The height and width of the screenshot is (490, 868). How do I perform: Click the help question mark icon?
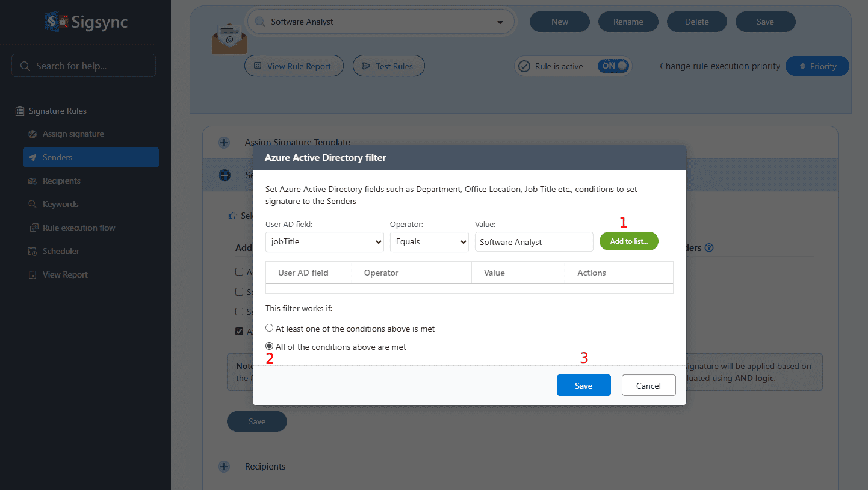point(709,247)
